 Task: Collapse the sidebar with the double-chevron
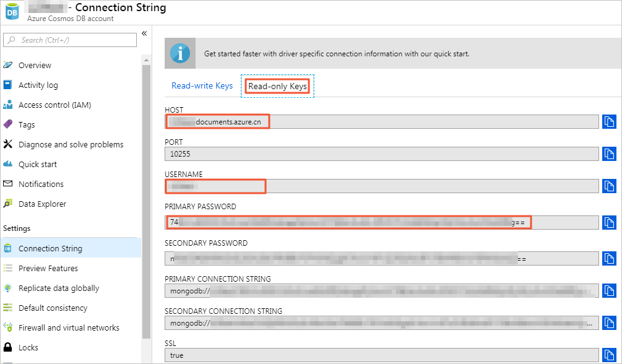[x=144, y=35]
